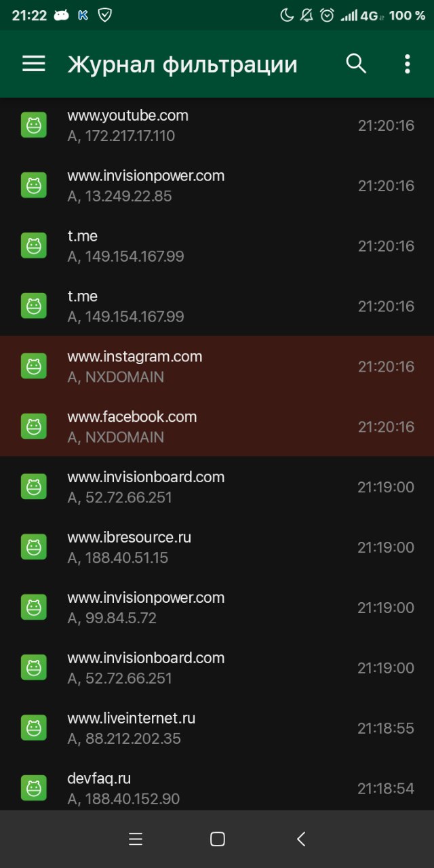Tap the 21:18:54 timestamp on devfaq.ru

click(386, 789)
